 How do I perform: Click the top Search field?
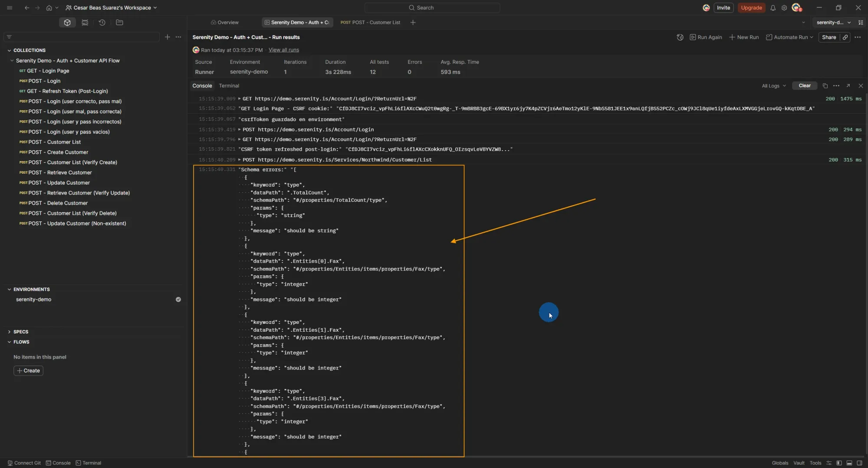pyautogui.click(x=432, y=8)
